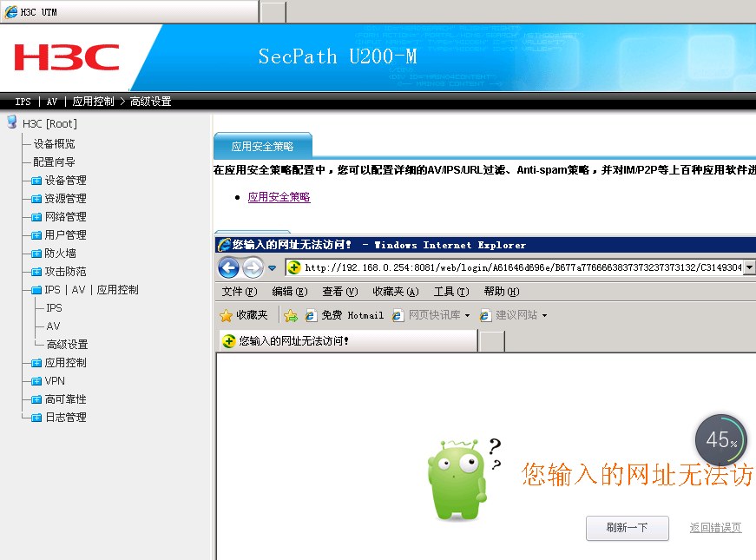Open the address bar URL history dropdown
The image size is (756, 560).
tap(749, 267)
